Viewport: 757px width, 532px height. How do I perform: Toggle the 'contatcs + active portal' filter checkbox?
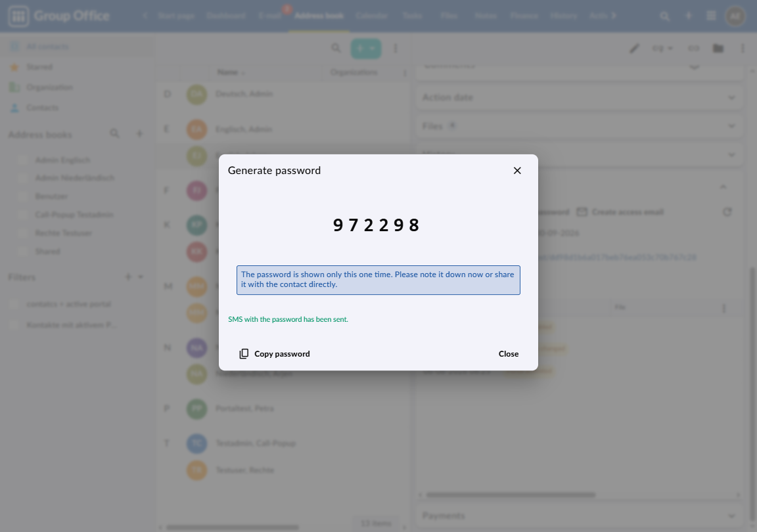point(14,304)
